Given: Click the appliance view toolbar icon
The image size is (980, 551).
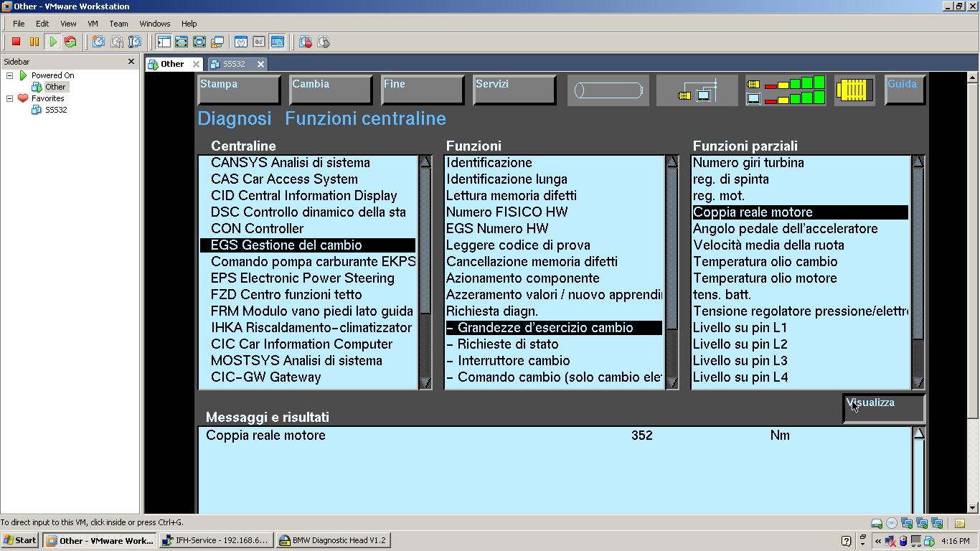Looking at the screenshot, I should (259, 42).
